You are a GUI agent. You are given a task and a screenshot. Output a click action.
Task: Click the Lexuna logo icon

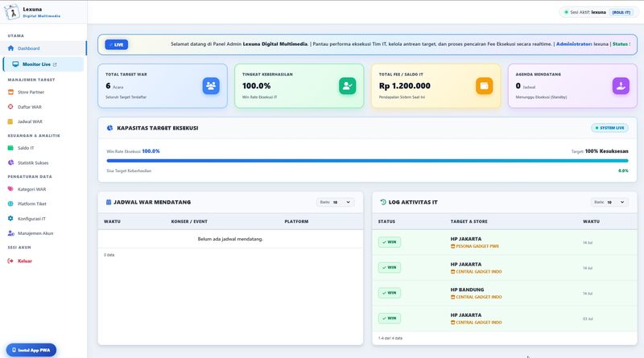[x=12, y=12]
